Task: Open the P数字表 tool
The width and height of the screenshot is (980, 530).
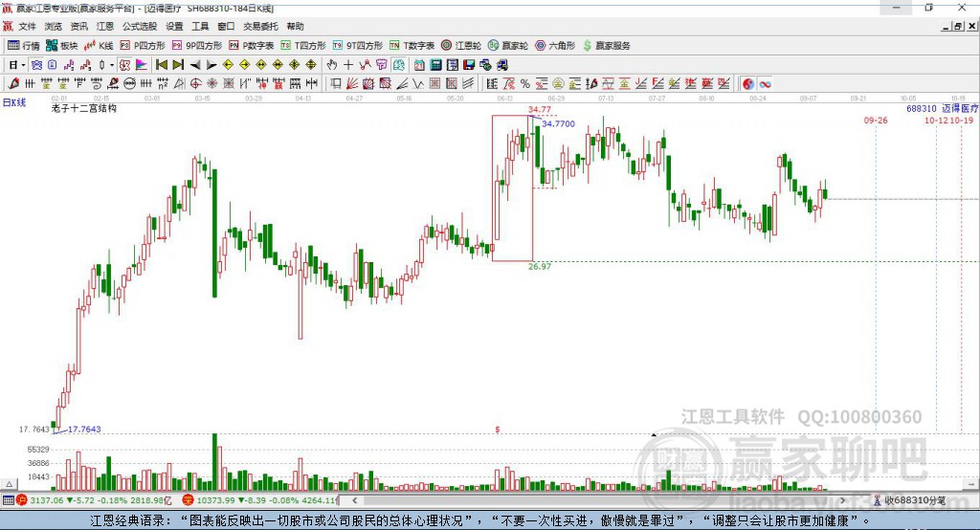Action: 252,46
